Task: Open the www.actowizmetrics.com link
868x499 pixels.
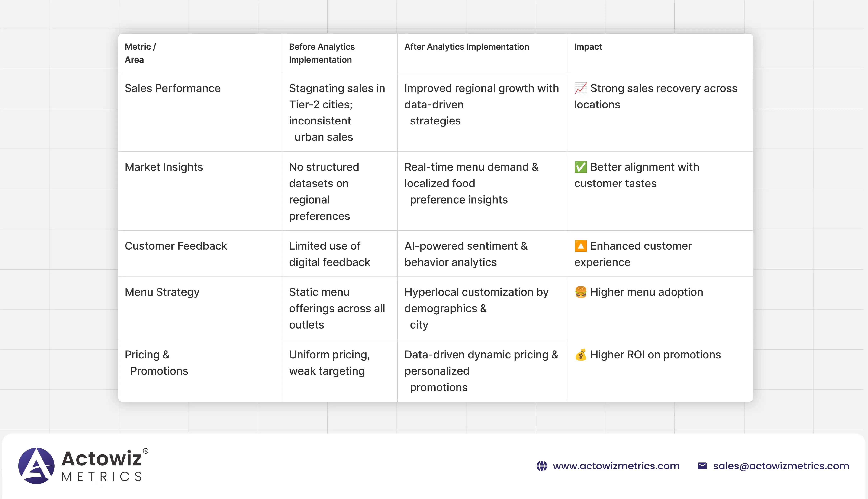Action: [616, 466]
